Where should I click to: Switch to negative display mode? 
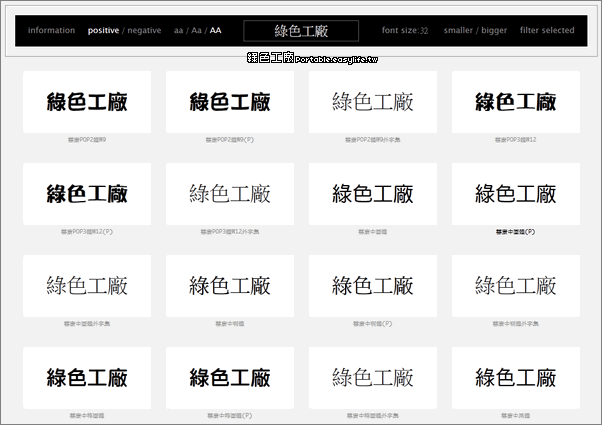(x=144, y=30)
